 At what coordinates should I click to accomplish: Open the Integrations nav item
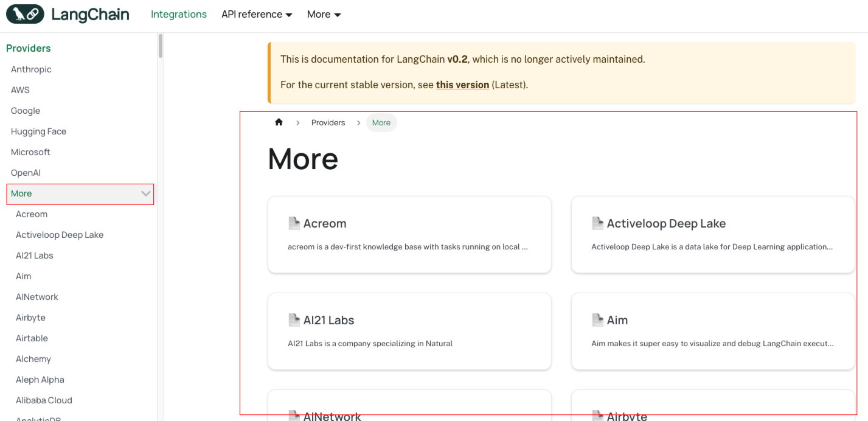179,14
